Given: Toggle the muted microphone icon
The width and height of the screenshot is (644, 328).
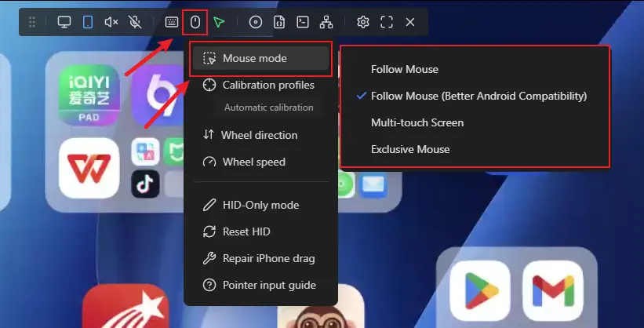Looking at the screenshot, I should click(x=135, y=22).
